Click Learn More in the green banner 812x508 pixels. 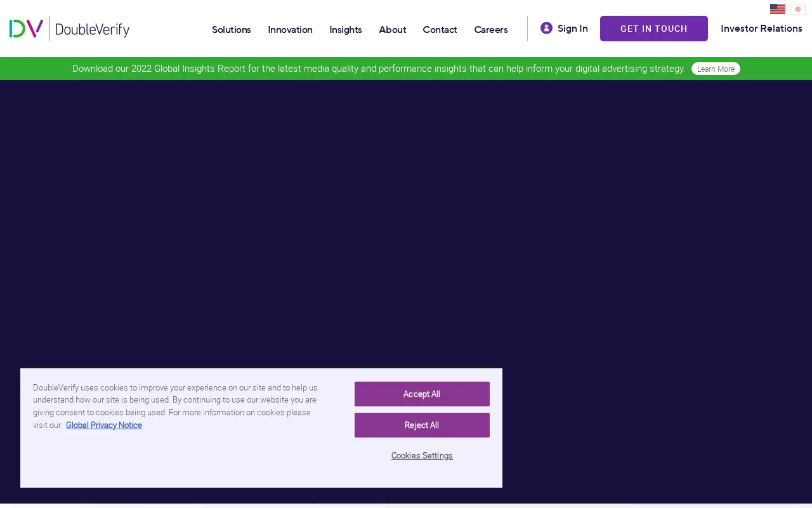716,69
